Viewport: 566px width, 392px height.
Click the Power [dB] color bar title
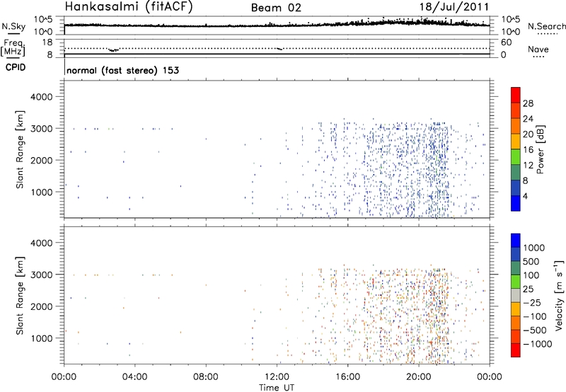click(x=540, y=149)
